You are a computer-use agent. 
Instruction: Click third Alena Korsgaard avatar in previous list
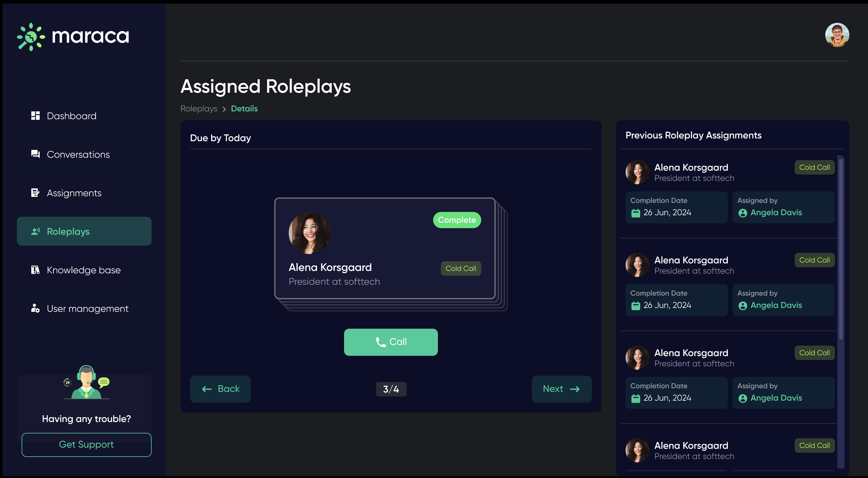pyautogui.click(x=638, y=358)
